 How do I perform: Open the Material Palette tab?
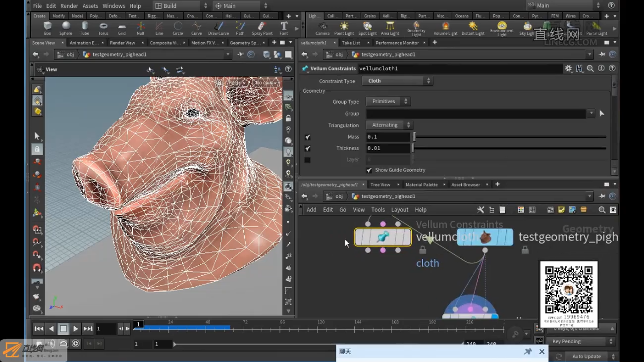tap(422, 184)
